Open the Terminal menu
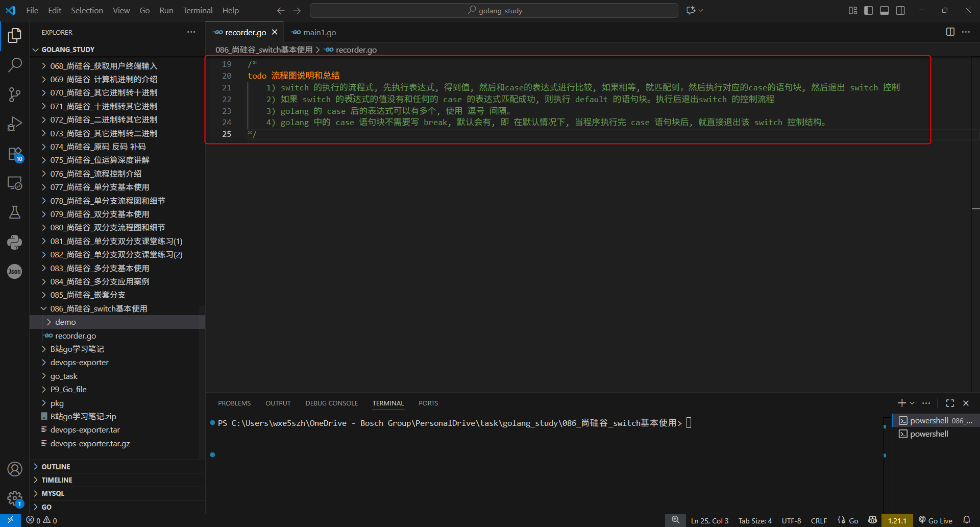Viewport: 980px width, 527px height. tap(198, 11)
